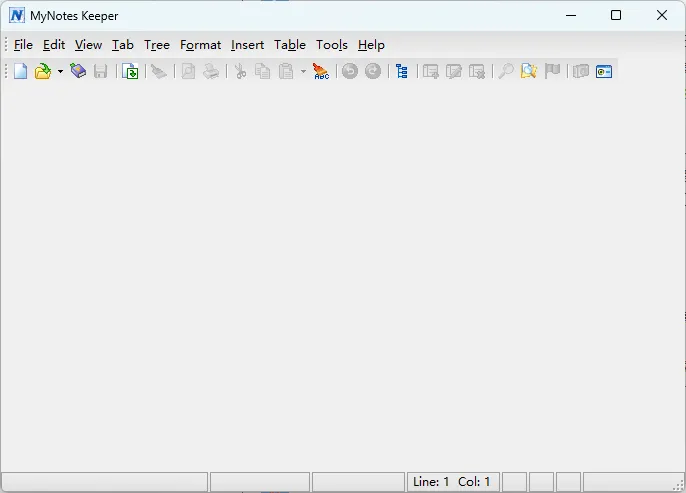Click the green-arrow document toolbar icon
Image resolution: width=686 pixels, height=493 pixels.
130,71
